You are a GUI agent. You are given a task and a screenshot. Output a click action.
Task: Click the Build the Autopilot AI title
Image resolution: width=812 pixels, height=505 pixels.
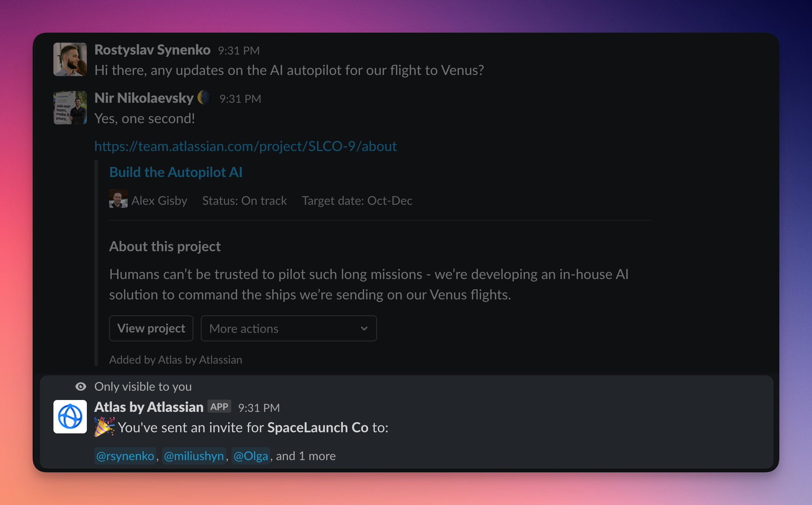coord(176,172)
